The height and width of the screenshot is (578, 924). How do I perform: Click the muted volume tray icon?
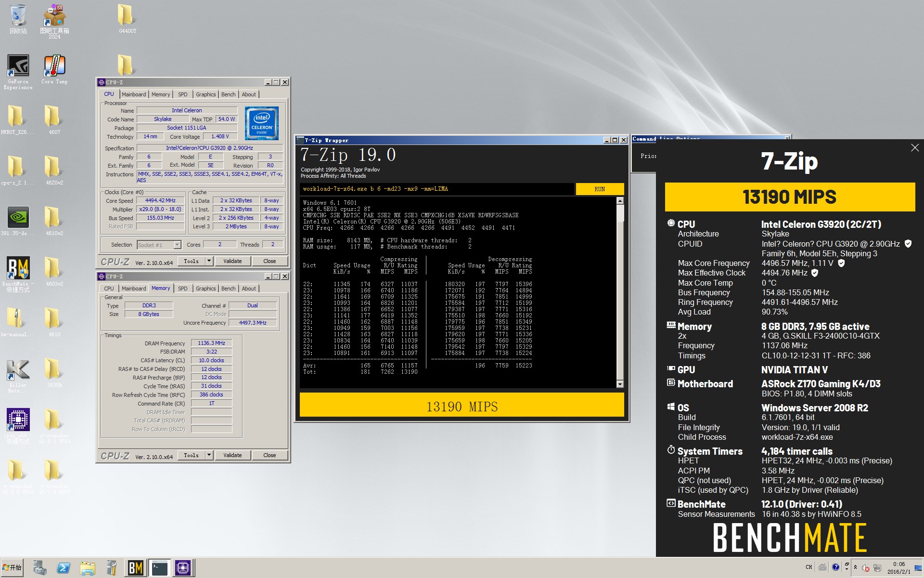(x=865, y=568)
